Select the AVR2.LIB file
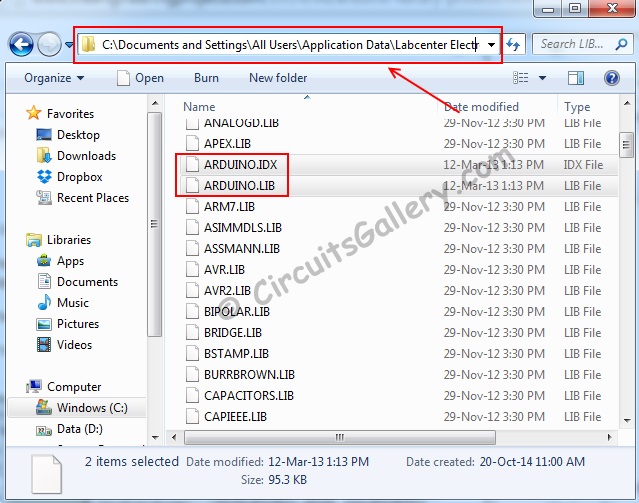The height and width of the screenshot is (503, 639). click(227, 291)
